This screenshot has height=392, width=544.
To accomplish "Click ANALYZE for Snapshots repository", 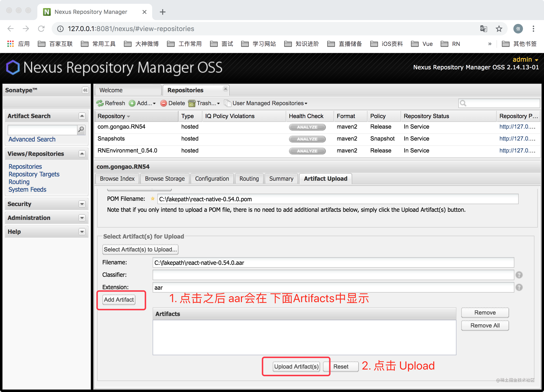I will [307, 139].
